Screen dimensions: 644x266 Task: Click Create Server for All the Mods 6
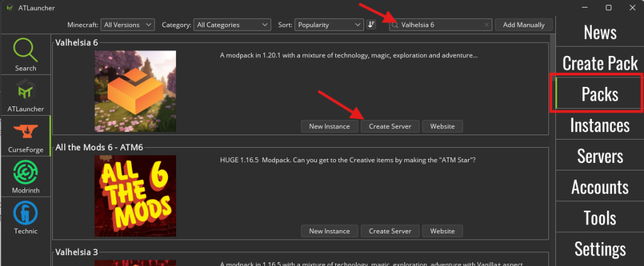point(390,231)
